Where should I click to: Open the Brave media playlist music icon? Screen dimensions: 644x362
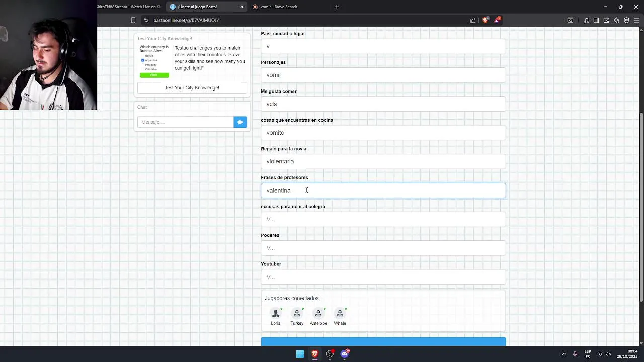[586, 20]
